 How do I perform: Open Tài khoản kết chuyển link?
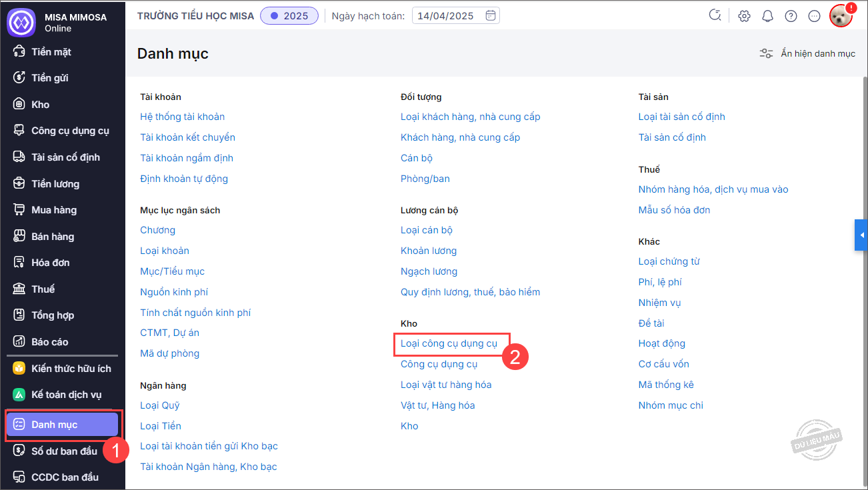tap(188, 137)
